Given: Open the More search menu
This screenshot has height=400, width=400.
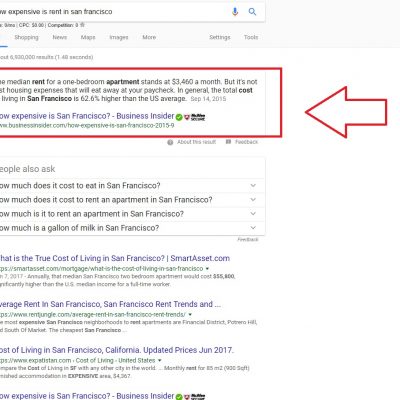Looking at the screenshot, I should point(149,37).
